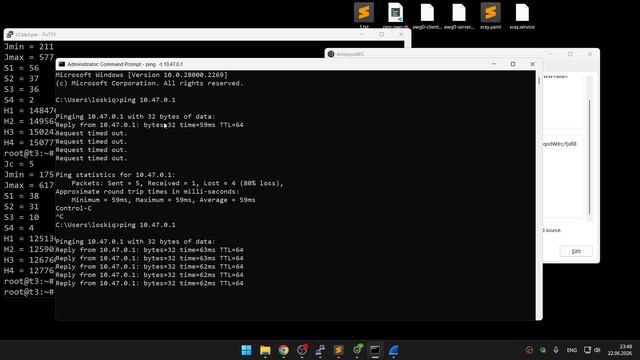Open the network status tray icon
The width and height of the screenshot is (640, 360).
pyautogui.click(x=587, y=350)
